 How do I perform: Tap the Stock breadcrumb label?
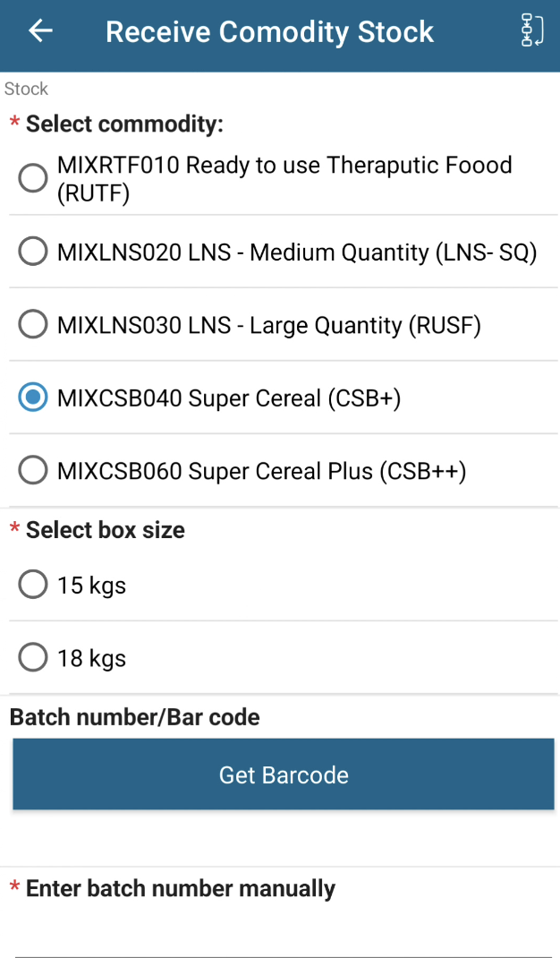click(x=26, y=89)
